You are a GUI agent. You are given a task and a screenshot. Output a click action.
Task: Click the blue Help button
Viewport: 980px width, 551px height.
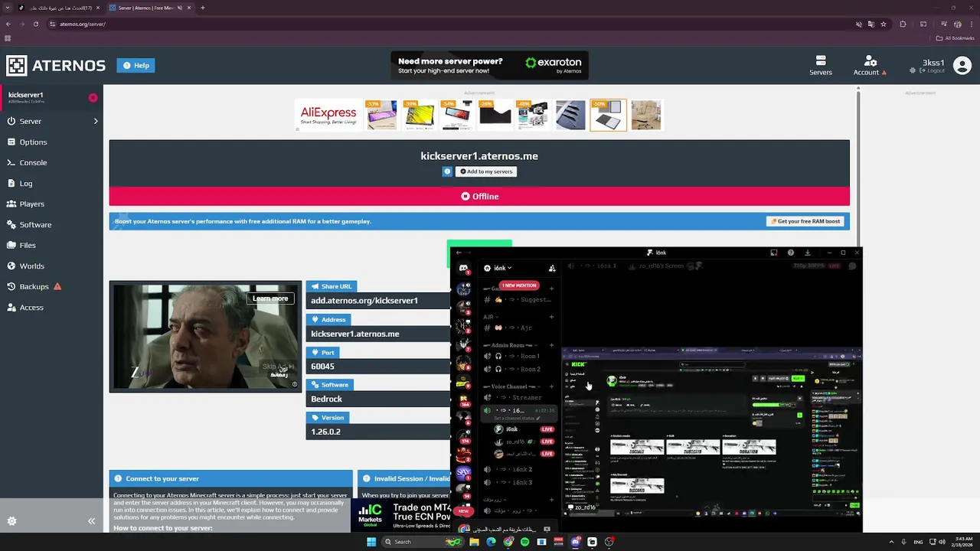point(136,65)
